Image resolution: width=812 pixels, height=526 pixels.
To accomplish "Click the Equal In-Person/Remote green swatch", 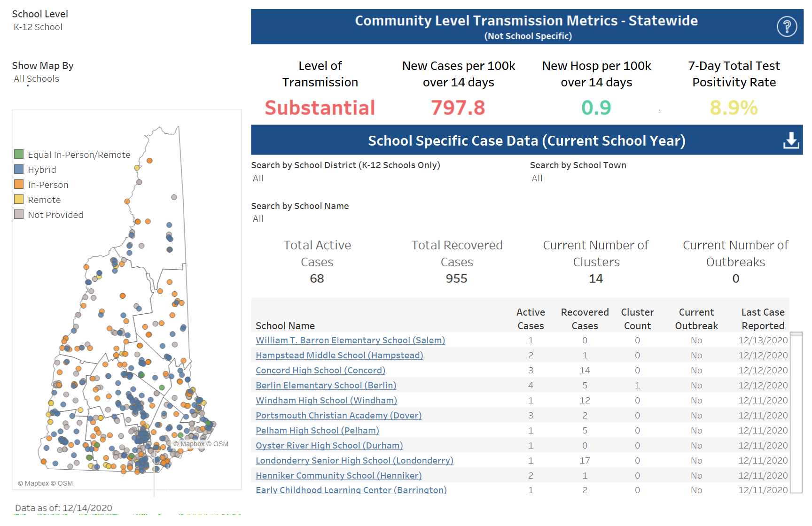I will 19,154.
